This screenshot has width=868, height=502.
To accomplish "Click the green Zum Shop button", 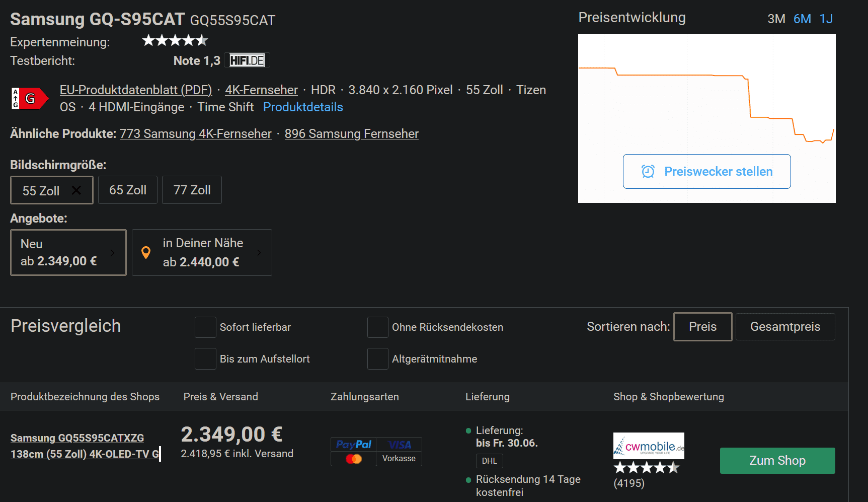I will (777, 461).
